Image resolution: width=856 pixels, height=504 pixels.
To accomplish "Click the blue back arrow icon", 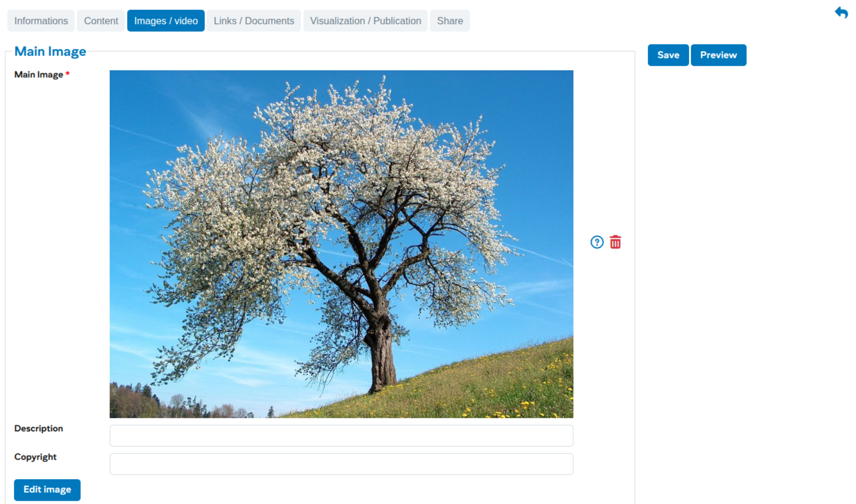I will (x=841, y=13).
